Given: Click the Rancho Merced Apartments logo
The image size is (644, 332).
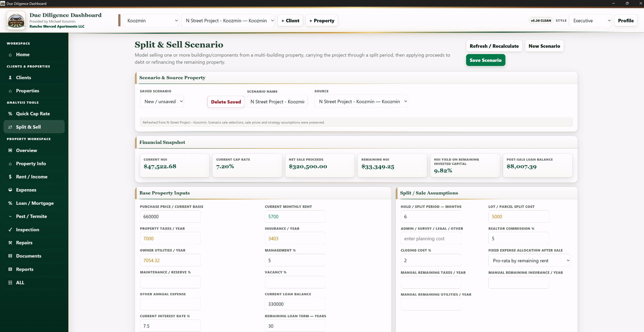Looking at the screenshot, I should click(16, 20).
